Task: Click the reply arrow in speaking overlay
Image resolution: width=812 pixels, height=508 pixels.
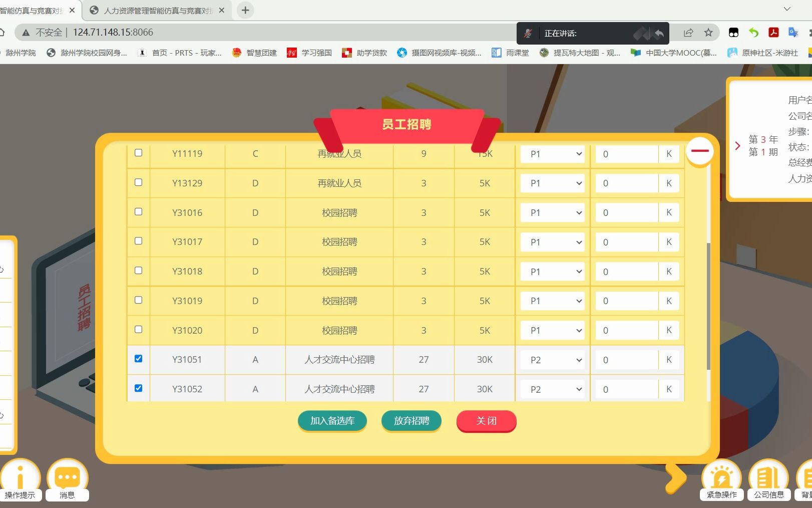Action: pyautogui.click(x=659, y=34)
